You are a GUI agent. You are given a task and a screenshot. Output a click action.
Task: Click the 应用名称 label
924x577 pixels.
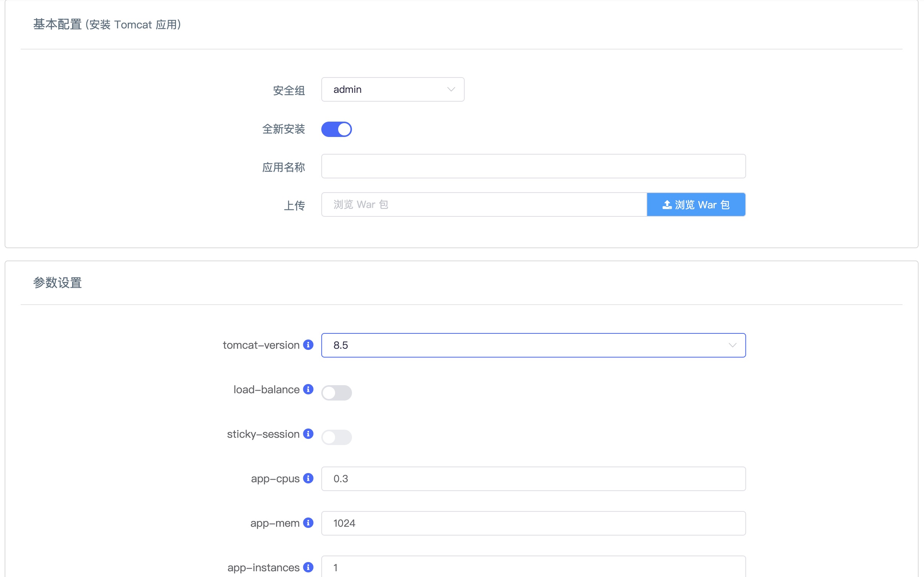tap(283, 167)
